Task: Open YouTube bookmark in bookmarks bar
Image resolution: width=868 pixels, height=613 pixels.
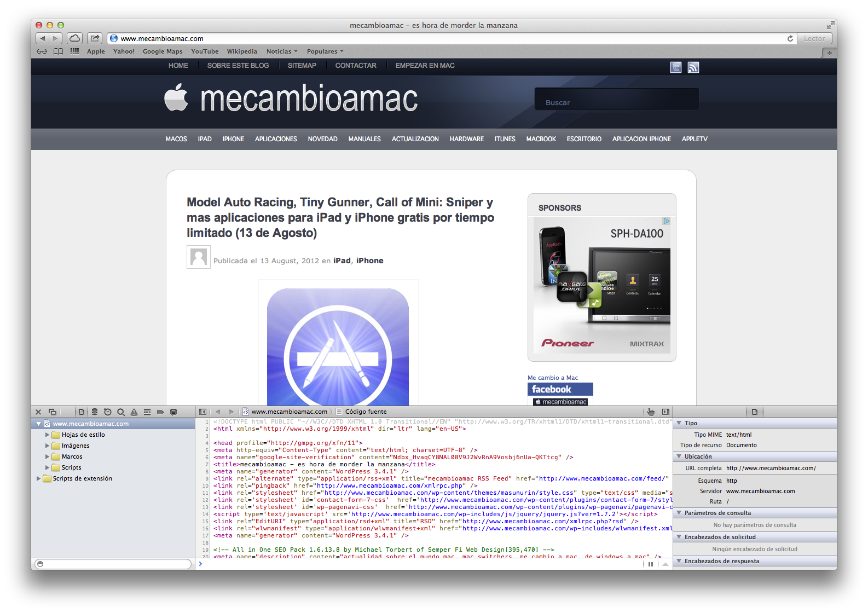Action: [x=205, y=51]
